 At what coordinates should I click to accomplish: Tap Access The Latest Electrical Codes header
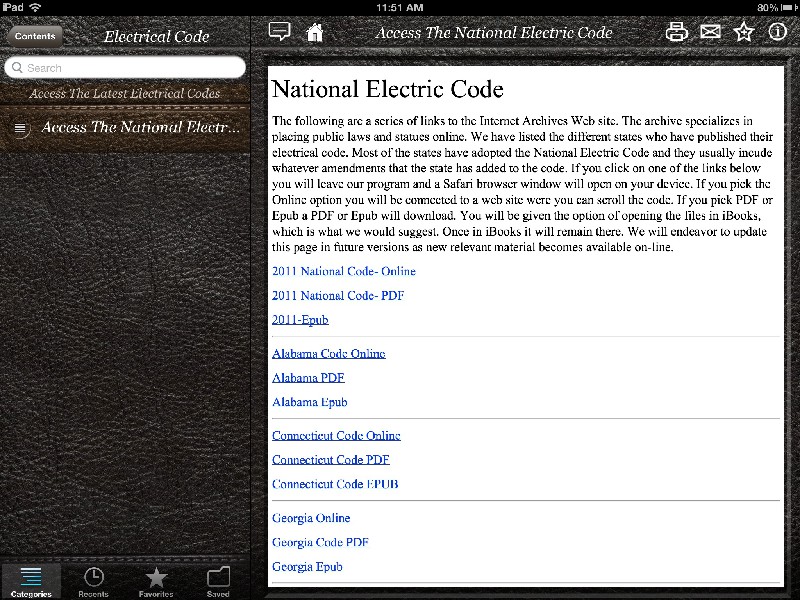(x=124, y=93)
